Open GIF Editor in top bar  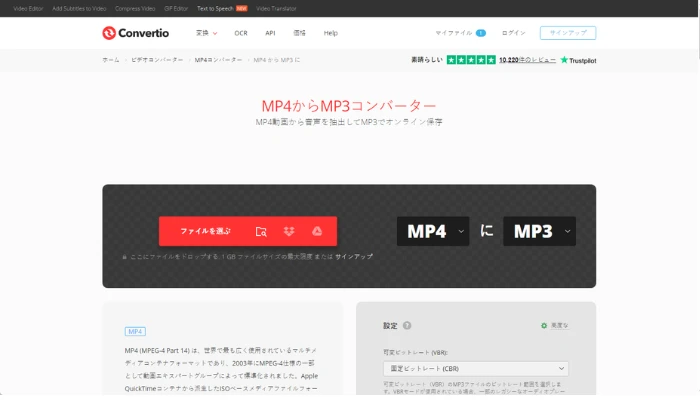pos(176,8)
